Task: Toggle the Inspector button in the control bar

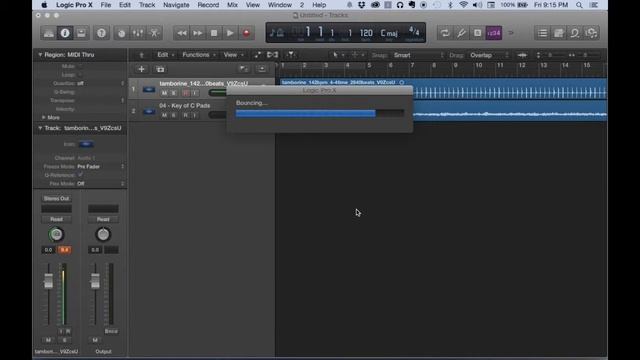Action: [65, 33]
